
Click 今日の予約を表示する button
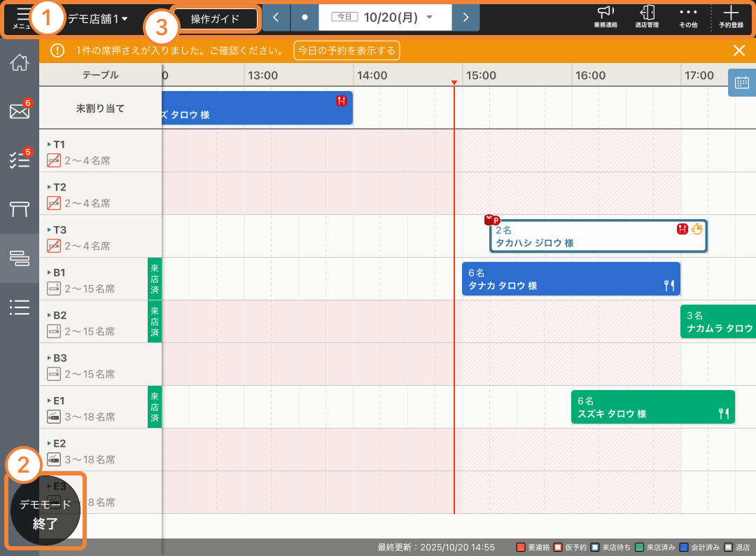point(346,50)
